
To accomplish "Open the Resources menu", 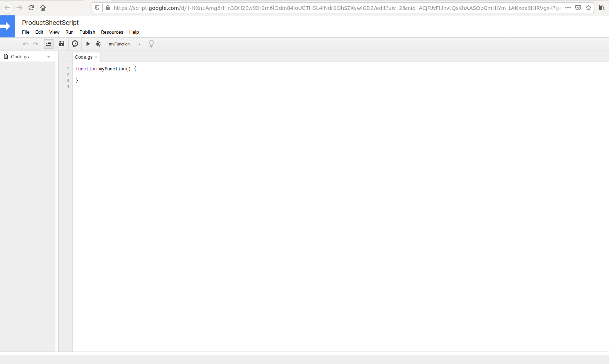I will [112, 32].
